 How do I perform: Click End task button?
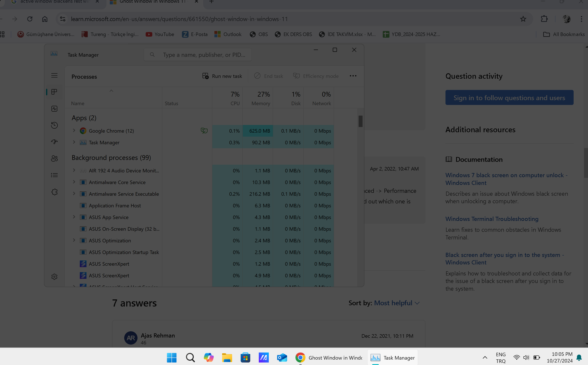tap(268, 76)
